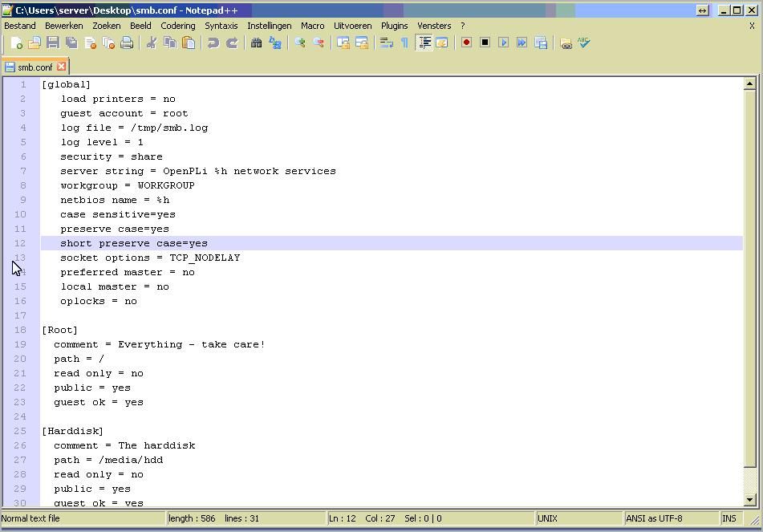763x532 pixels.
Task: Start recording a macro
Action: pyautogui.click(x=466, y=43)
